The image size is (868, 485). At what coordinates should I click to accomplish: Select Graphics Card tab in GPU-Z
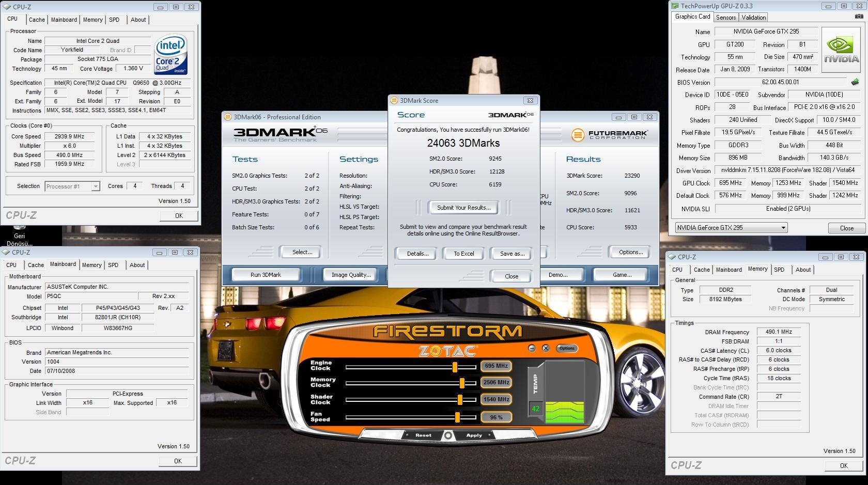point(692,17)
